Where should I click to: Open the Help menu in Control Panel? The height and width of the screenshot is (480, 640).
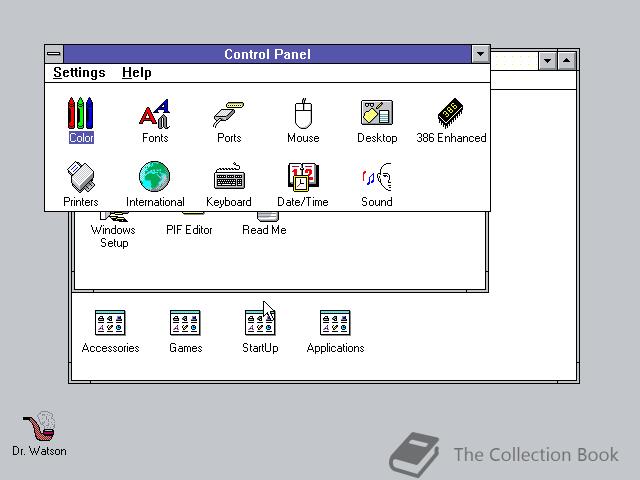137,73
